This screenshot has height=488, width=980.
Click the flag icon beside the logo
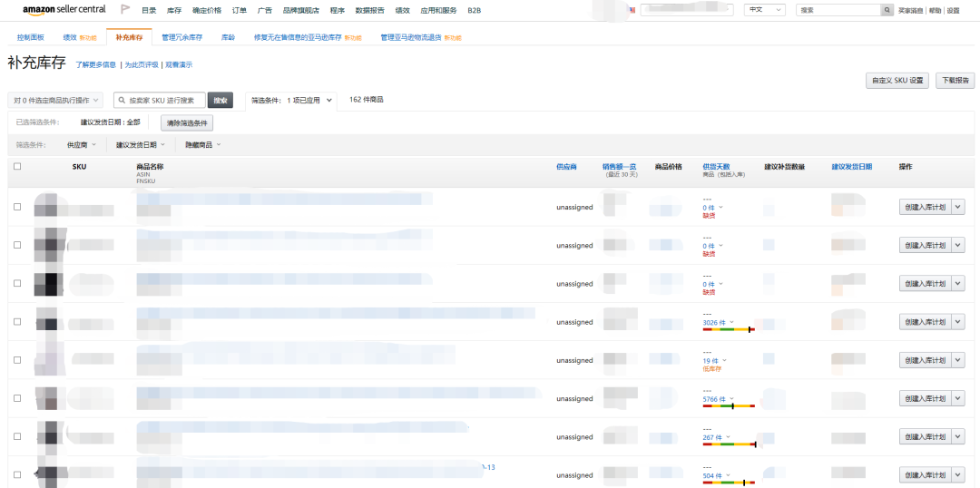pyautogui.click(x=124, y=10)
